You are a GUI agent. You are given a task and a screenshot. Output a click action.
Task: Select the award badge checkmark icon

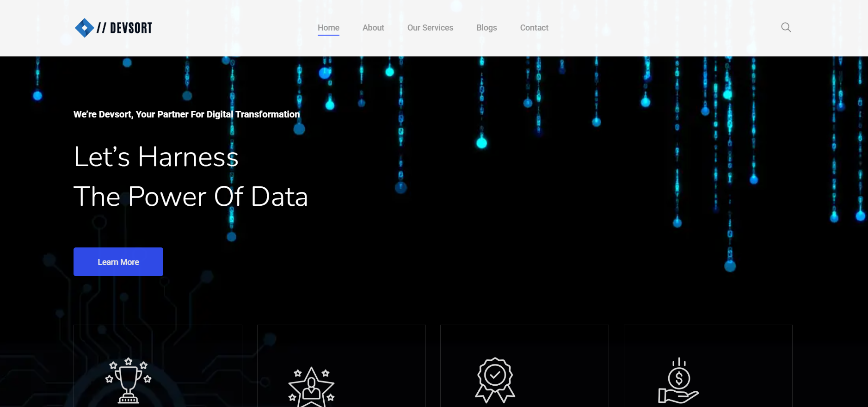495,380
